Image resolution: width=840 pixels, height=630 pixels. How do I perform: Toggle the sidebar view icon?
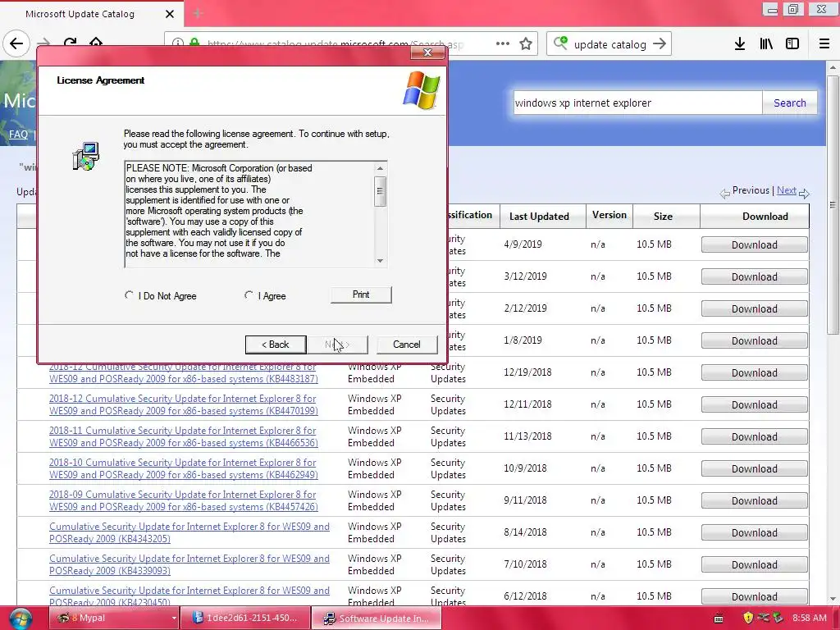click(792, 44)
